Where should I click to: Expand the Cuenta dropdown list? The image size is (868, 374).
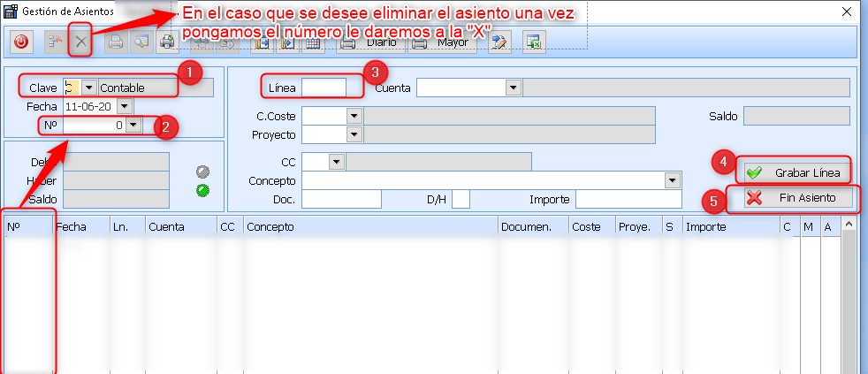[513, 88]
